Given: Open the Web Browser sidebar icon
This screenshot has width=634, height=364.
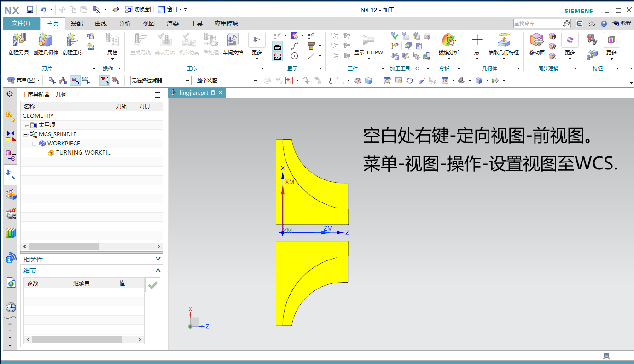Looking at the screenshot, I should tap(11, 283).
